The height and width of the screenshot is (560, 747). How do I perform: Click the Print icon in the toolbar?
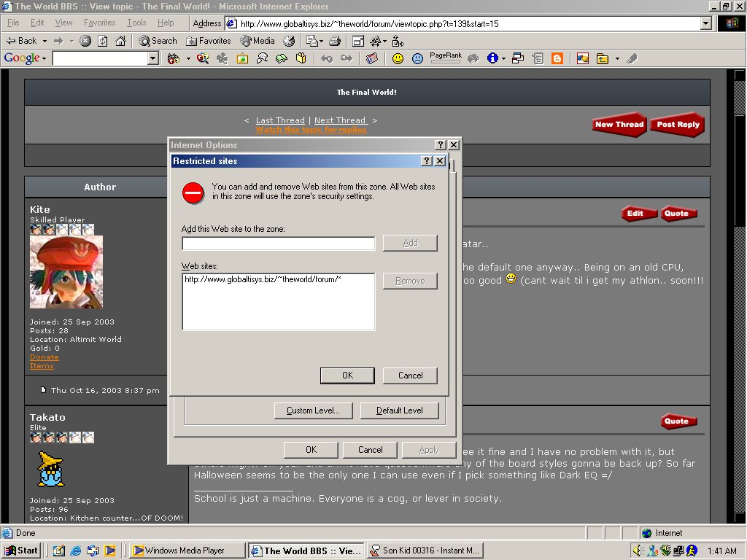pos(334,41)
